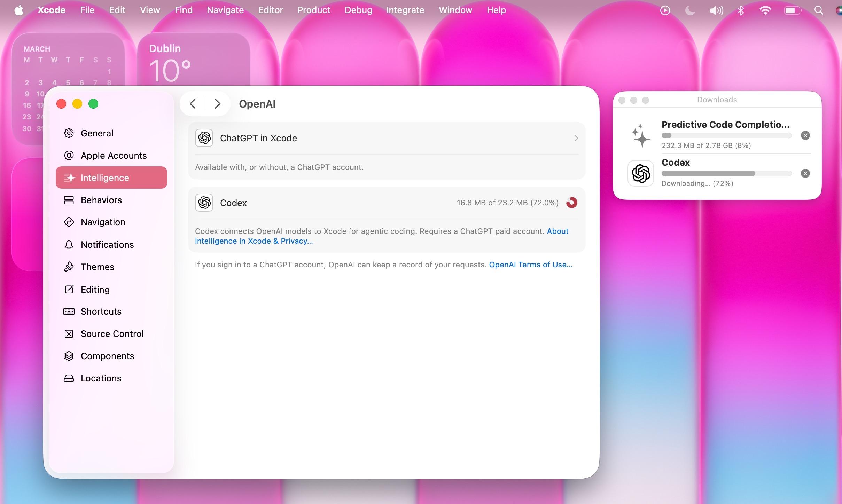842x504 pixels.
Task: Open the Components settings label
Action: [x=107, y=356]
